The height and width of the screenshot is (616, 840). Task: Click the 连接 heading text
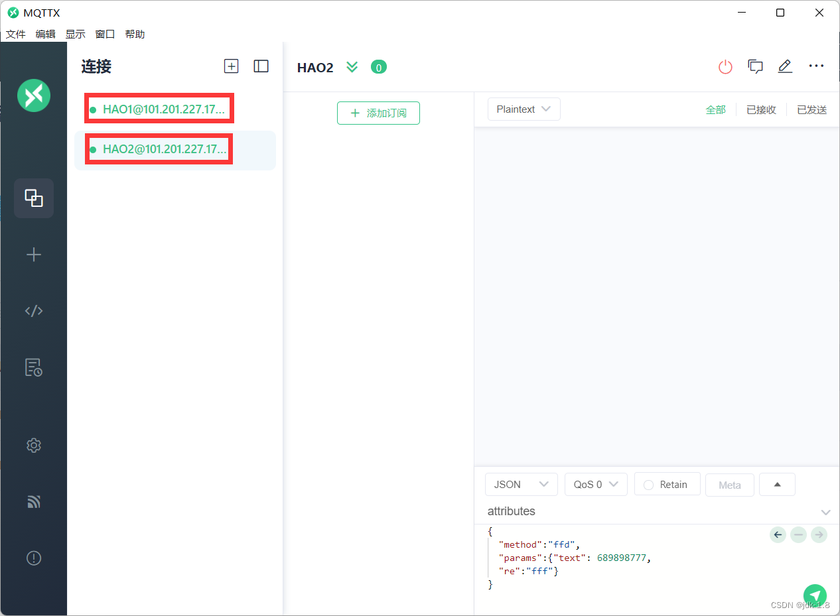(96, 66)
